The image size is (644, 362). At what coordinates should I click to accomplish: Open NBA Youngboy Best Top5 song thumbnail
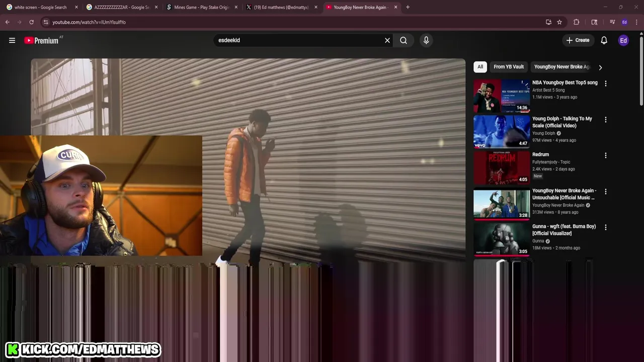(501, 96)
